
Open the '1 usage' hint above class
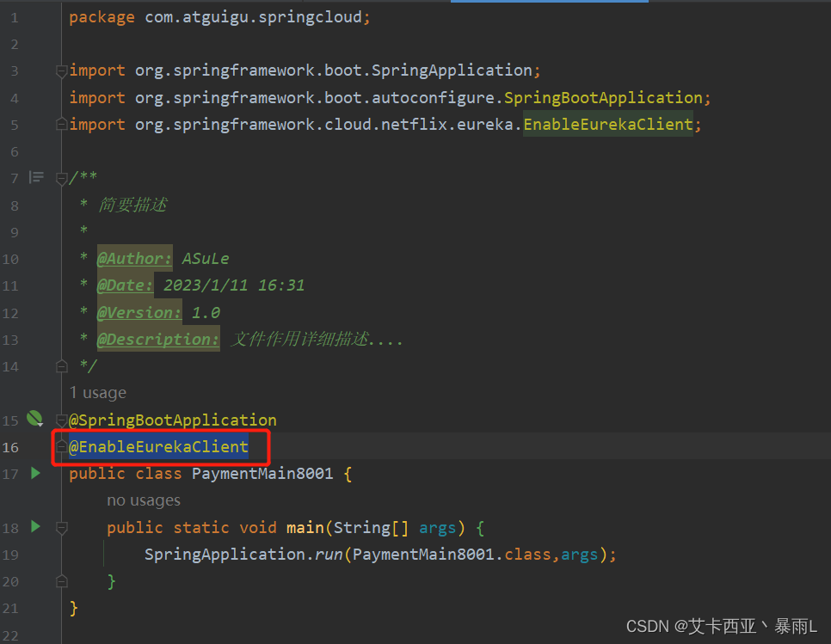pos(98,393)
